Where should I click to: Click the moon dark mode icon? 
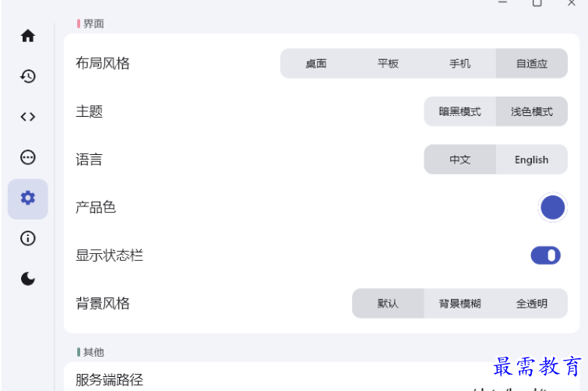[x=28, y=279]
